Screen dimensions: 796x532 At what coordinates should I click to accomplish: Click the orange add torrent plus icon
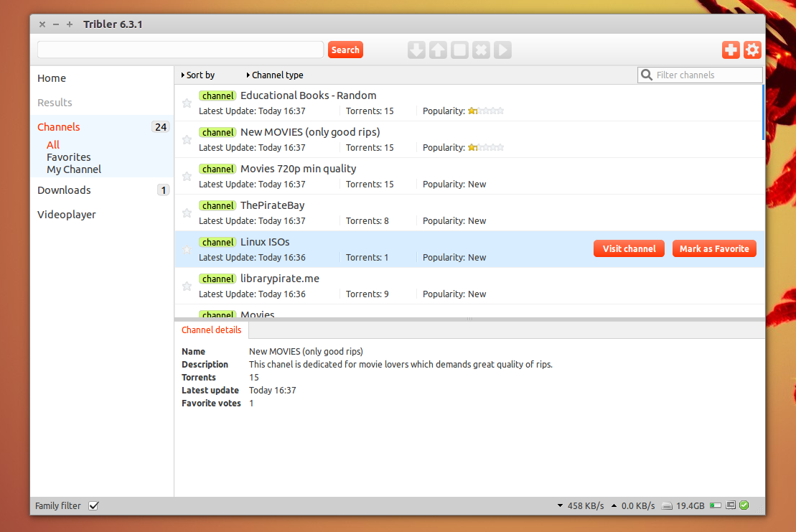coord(731,50)
